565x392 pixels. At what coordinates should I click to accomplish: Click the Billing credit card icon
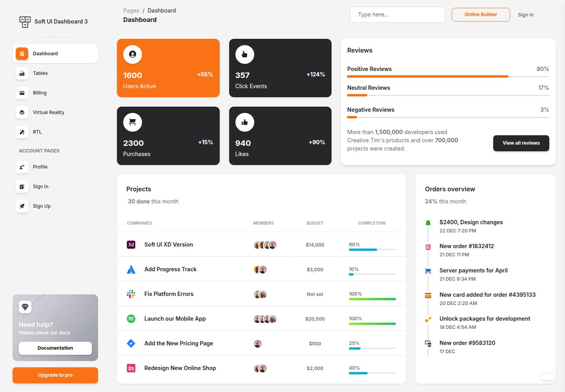pyautogui.click(x=22, y=93)
